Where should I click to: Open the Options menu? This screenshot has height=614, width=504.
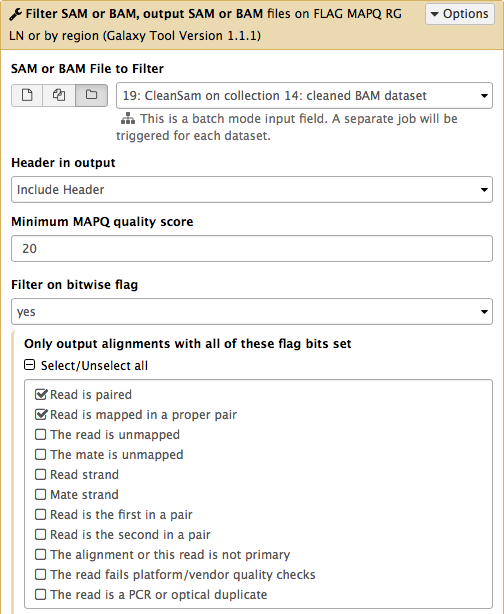point(460,14)
